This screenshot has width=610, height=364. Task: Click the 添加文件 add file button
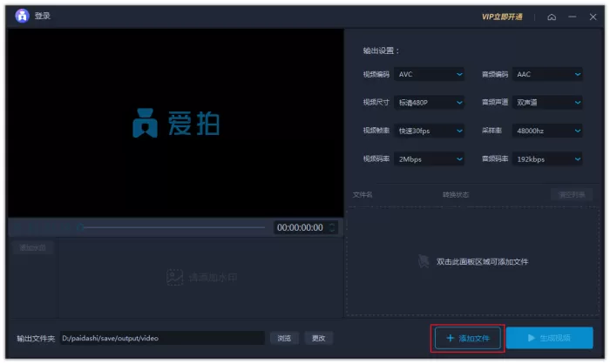(468, 339)
